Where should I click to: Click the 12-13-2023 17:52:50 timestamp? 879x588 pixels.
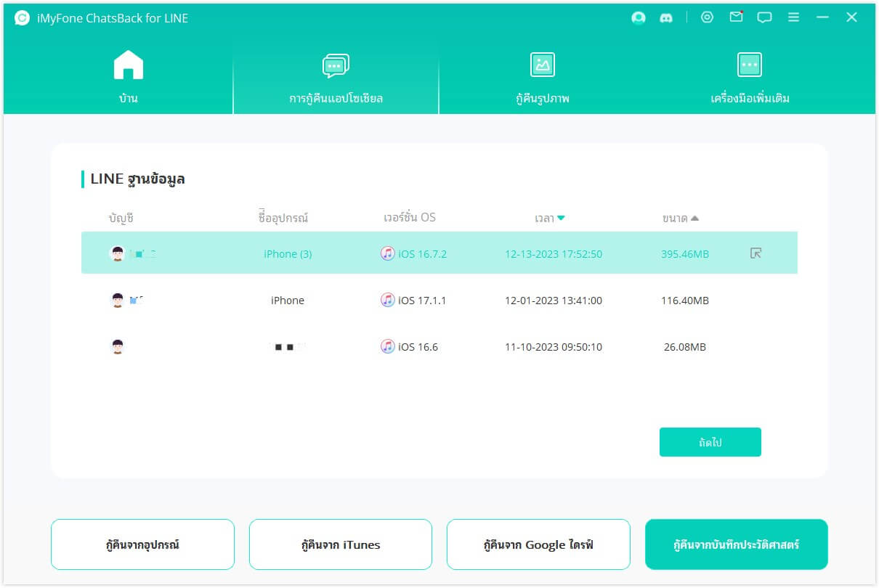click(554, 254)
